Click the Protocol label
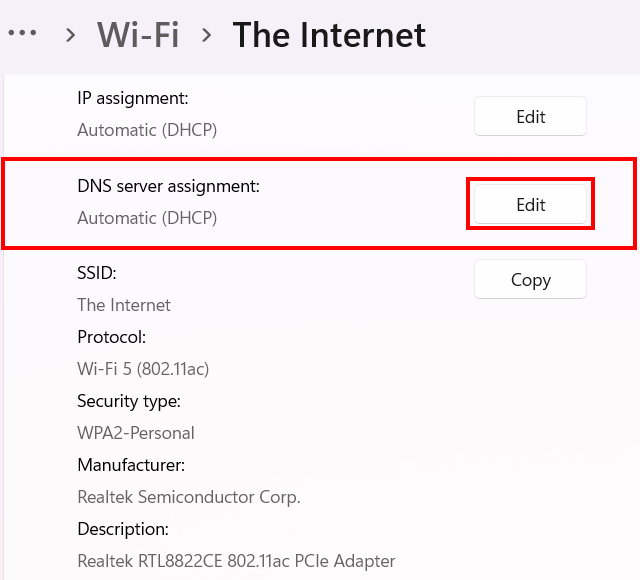Viewport: 640px width, 580px height. [x=111, y=337]
